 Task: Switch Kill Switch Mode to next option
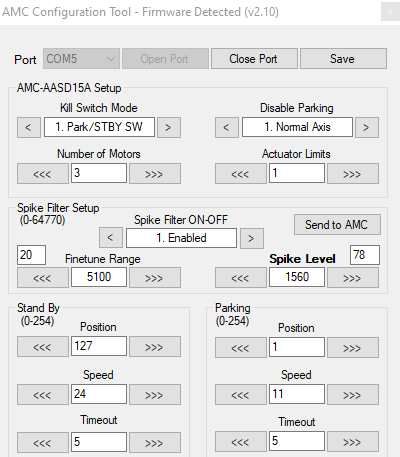click(x=169, y=127)
